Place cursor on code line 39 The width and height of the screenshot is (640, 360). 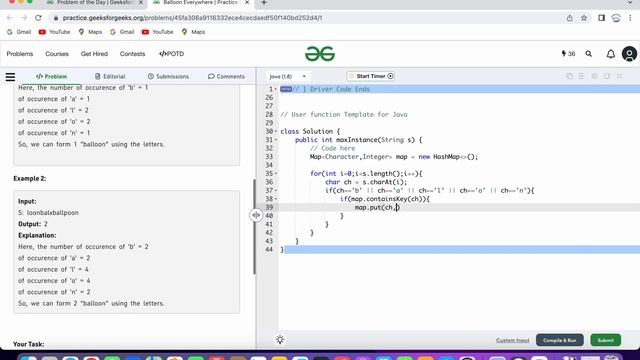(x=459, y=207)
